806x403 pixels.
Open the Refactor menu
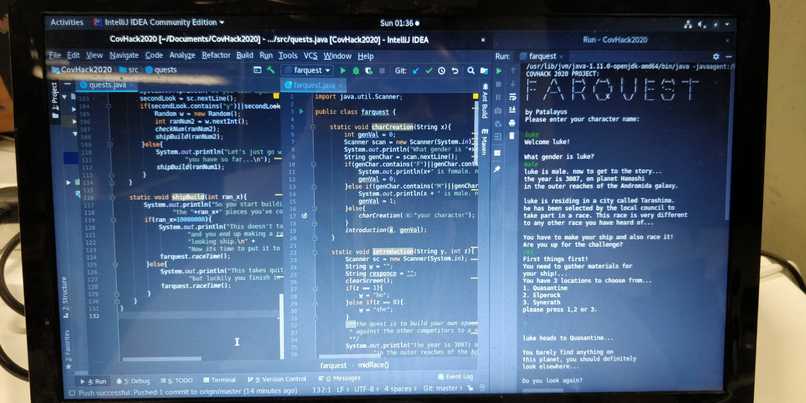pos(216,55)
